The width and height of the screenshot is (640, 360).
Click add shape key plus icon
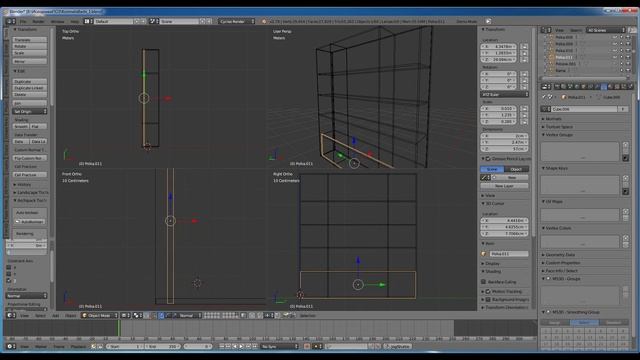(x=625, y=179)
